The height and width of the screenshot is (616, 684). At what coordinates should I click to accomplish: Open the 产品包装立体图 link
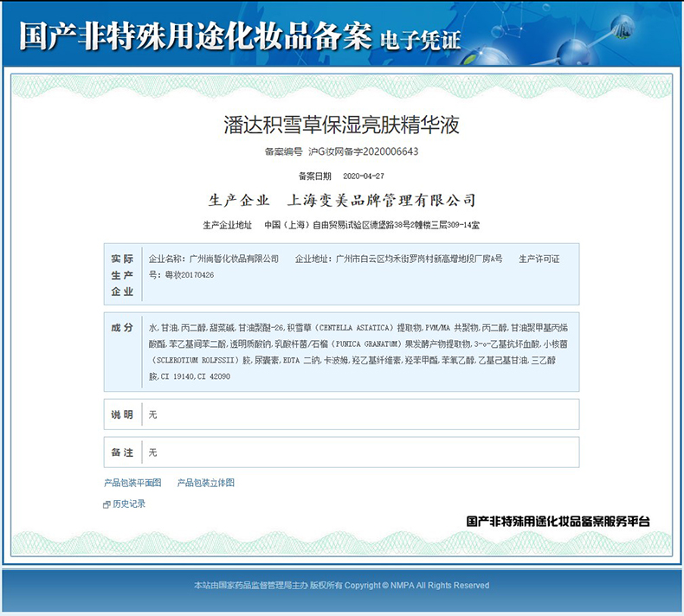[206, 483]
